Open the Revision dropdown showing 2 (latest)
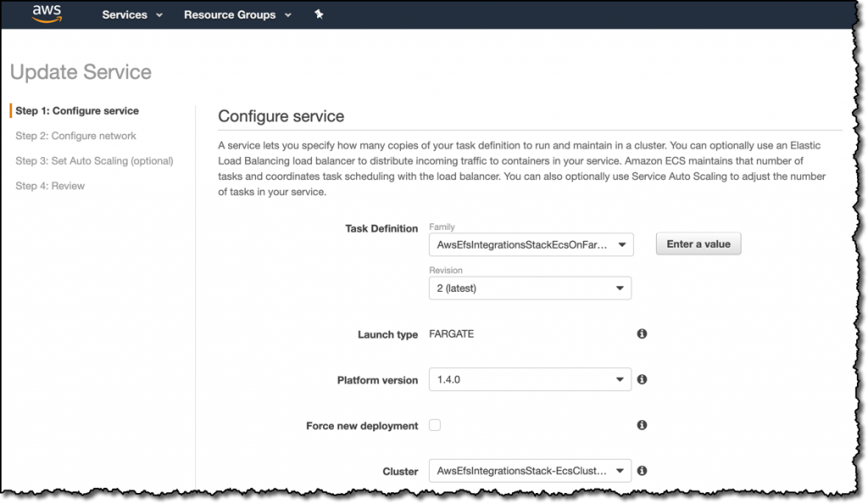The image size is (868, 504). tap(530, 288)
